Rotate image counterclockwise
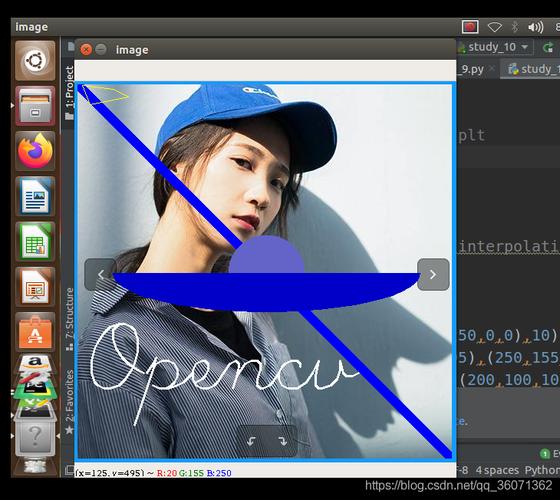Image resolution: width=560 pixels, height=500 pixels. point(251,441)
